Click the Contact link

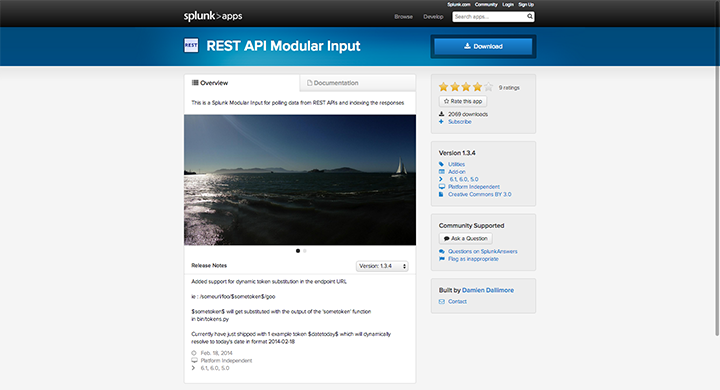tap(457, 302)
